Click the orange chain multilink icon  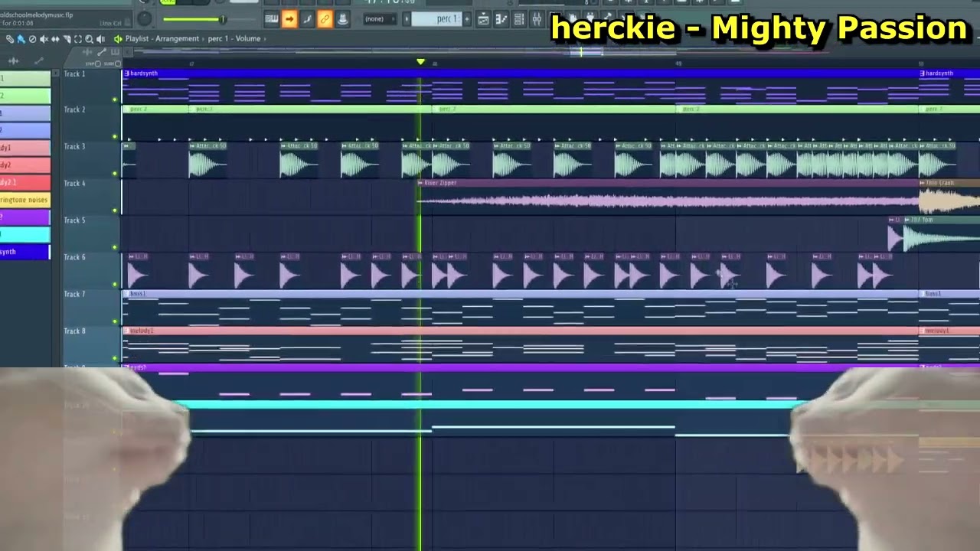pyautogui.click(x=325, y=19)
